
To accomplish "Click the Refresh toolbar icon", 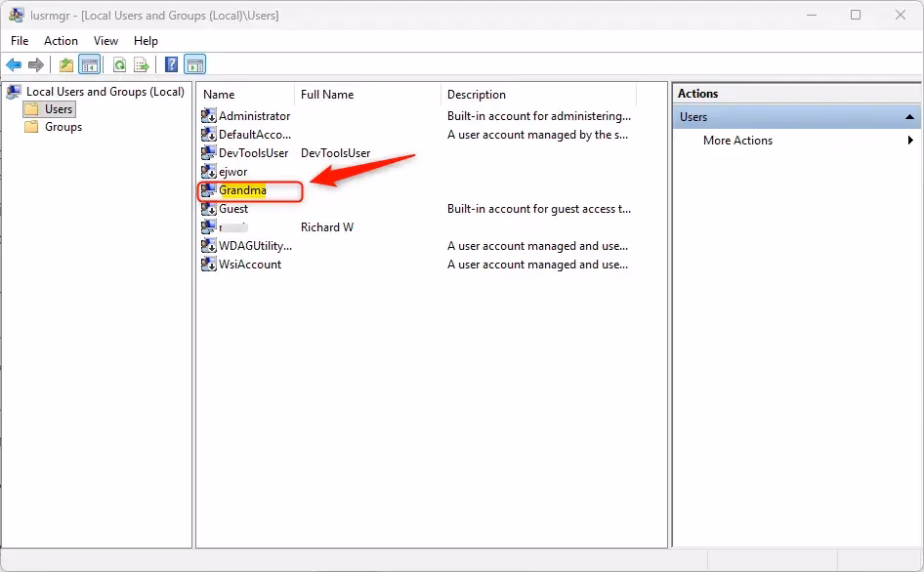I will pyautogui.click(x=119, y=65).
